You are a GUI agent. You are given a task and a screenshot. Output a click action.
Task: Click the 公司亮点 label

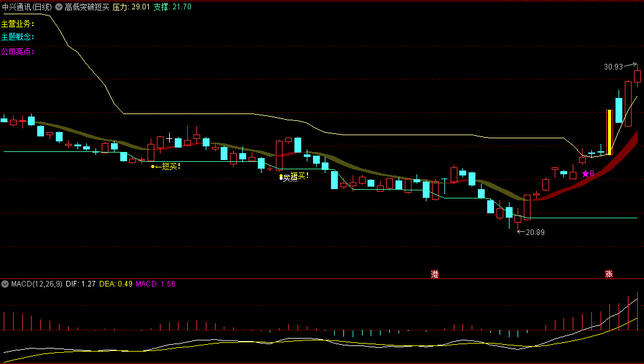17,51
